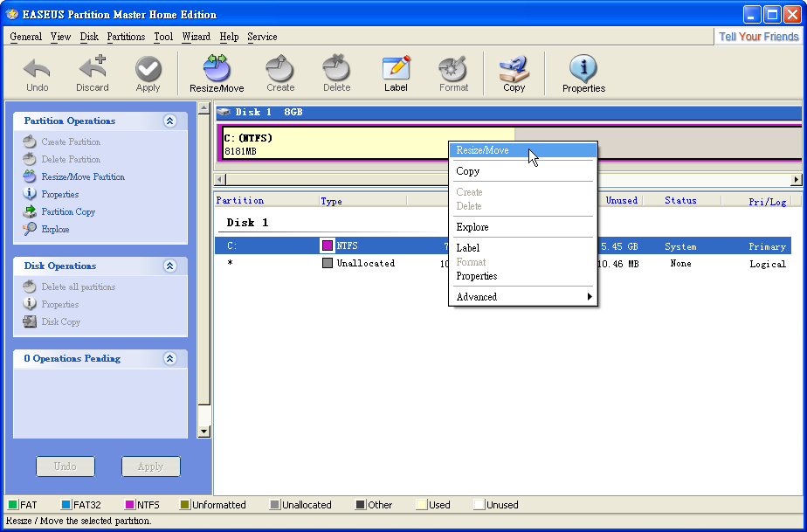Click the Undo button below the sidebar
Screen dimensions: 807x532
coord(66,466)
